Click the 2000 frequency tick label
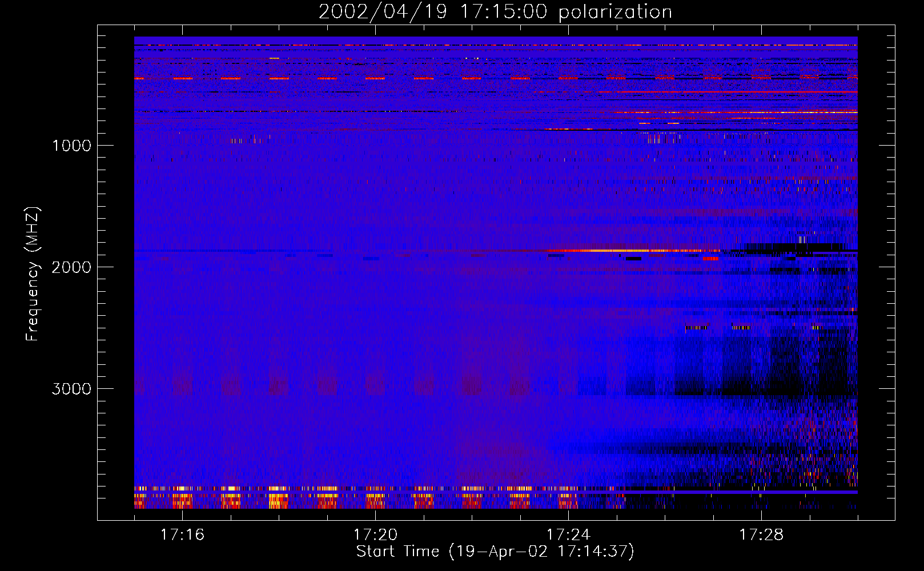924x571 pixels. 71,267
